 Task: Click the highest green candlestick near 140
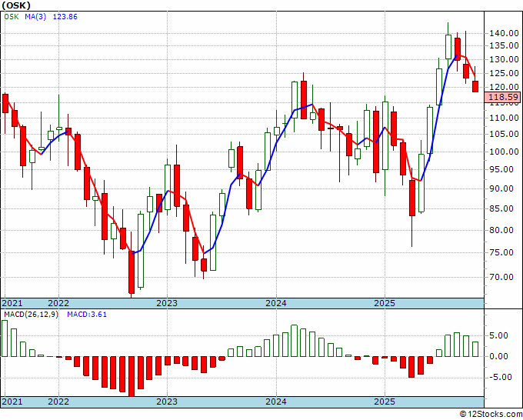[x=448, y=47]
